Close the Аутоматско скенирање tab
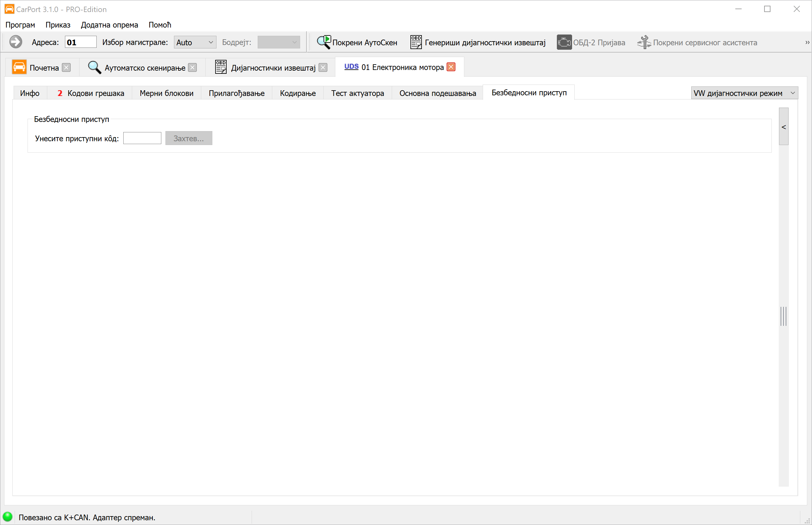 click(x=193, y=67)
